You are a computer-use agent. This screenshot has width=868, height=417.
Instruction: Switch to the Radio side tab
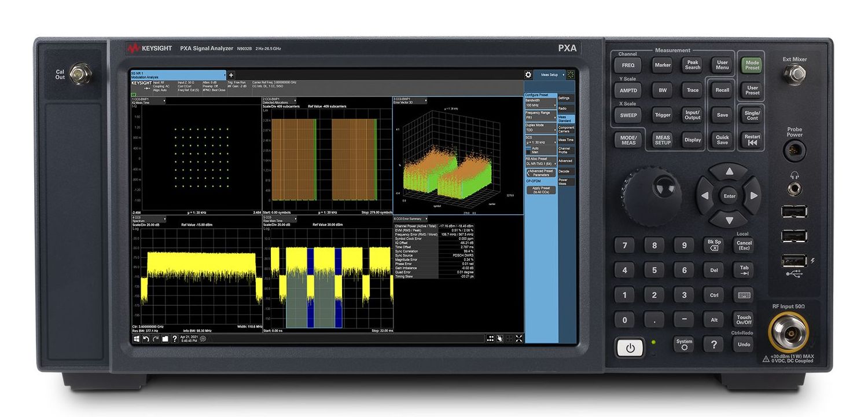pos(566,108)
